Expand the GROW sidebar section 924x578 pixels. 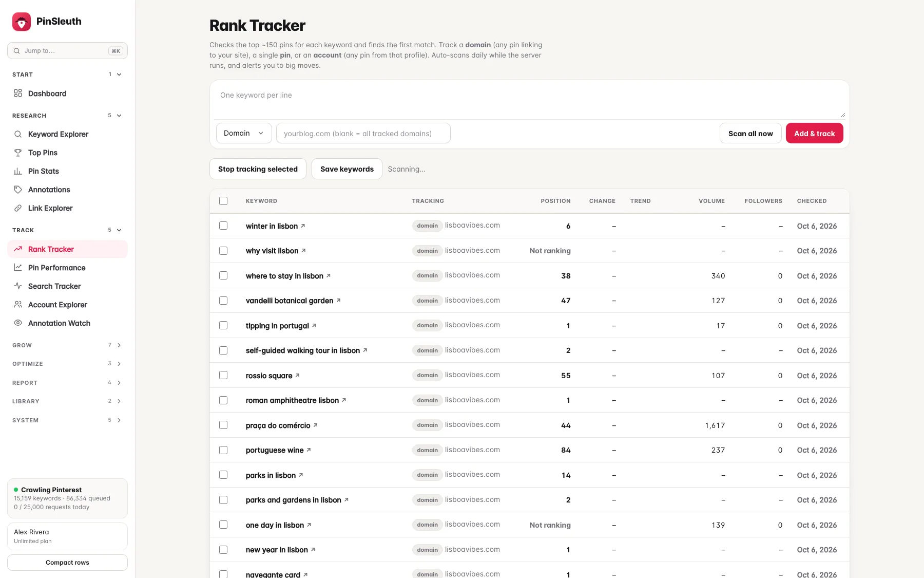click(67, 345)
